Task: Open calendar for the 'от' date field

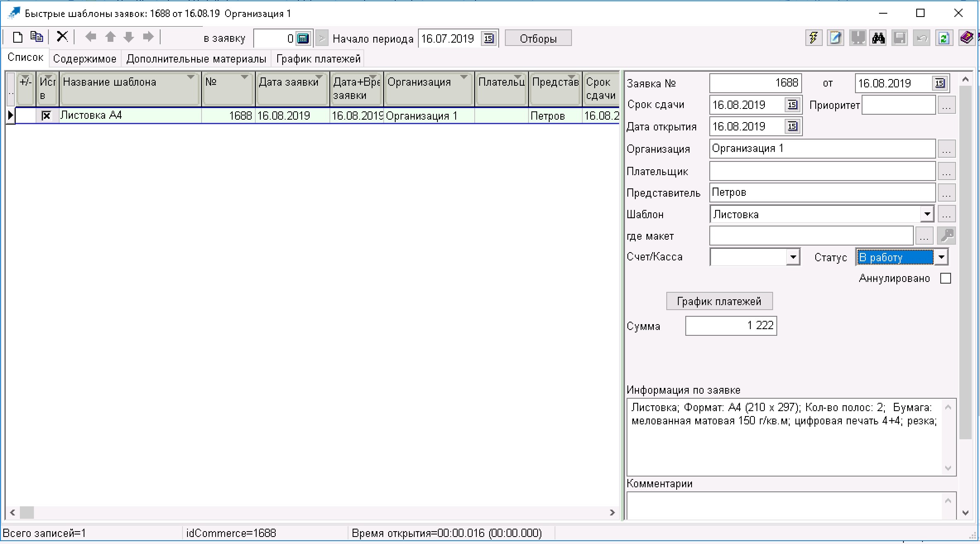Action: [940, 83]
